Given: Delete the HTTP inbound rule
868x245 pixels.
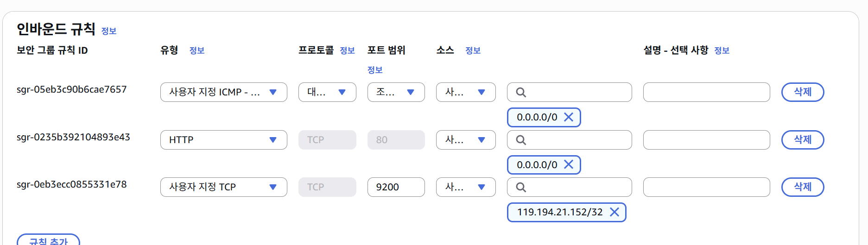Looking at the screenshot, I should coord(802,140).
